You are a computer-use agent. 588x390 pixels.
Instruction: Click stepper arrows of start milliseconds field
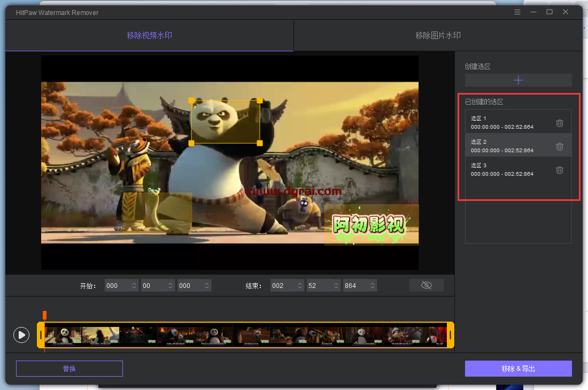click(x=207, y=285)
